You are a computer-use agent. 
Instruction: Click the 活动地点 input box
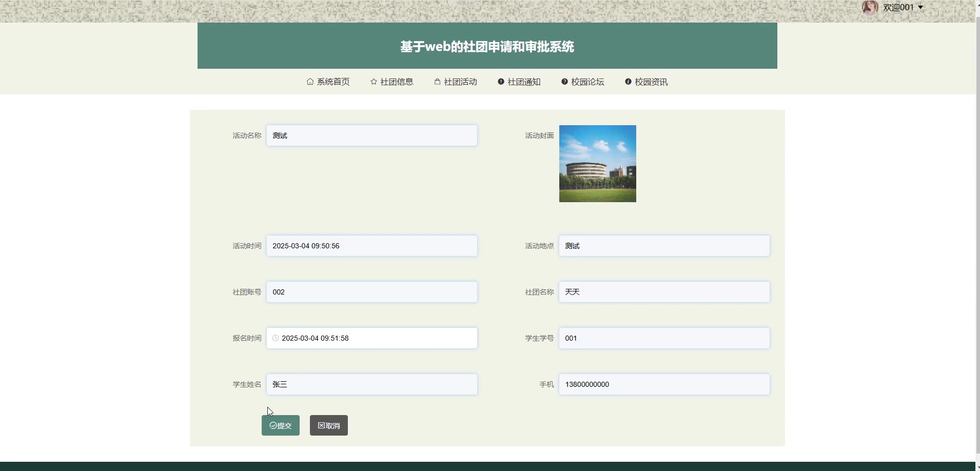point(664,246)
